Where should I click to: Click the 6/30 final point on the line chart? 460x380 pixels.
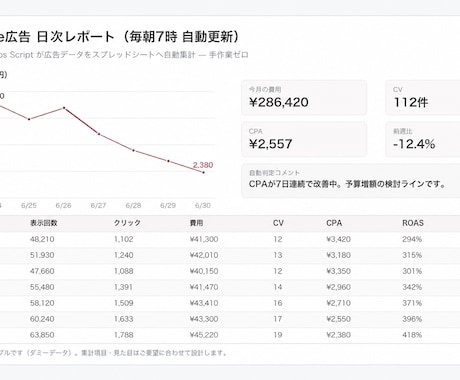pyautogui.click(x=203, y=172)
